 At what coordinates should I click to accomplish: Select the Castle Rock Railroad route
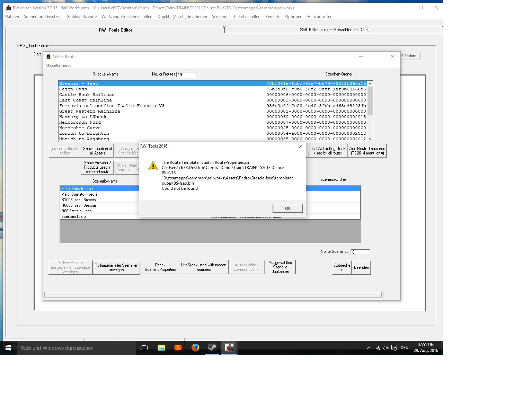point(212,95)
